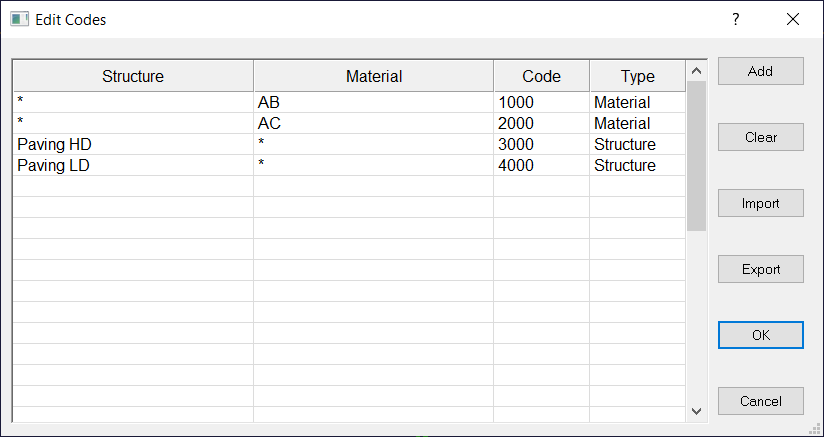Click the question mark help button
824x437 pixels.
point(736,19)
